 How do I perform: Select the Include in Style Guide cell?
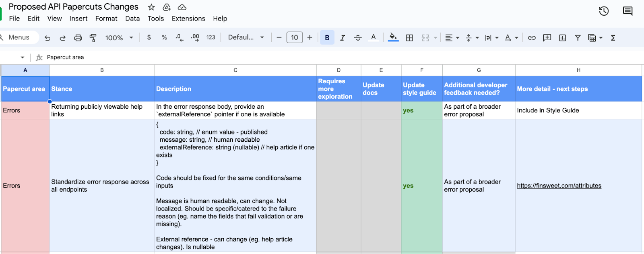[578, 110]
